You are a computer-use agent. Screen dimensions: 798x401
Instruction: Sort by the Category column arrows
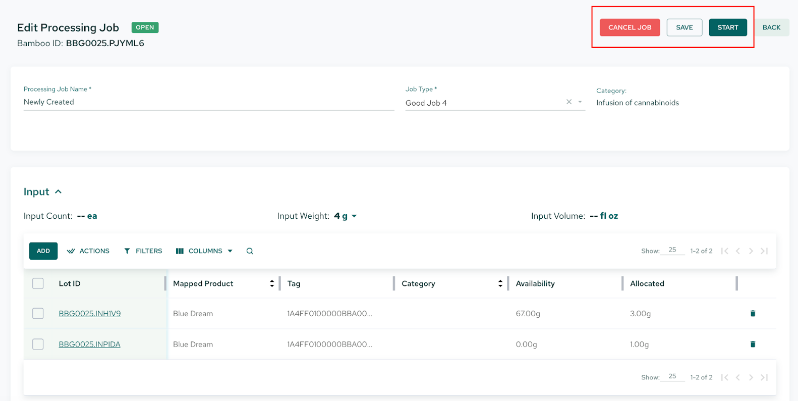[500, 283]
